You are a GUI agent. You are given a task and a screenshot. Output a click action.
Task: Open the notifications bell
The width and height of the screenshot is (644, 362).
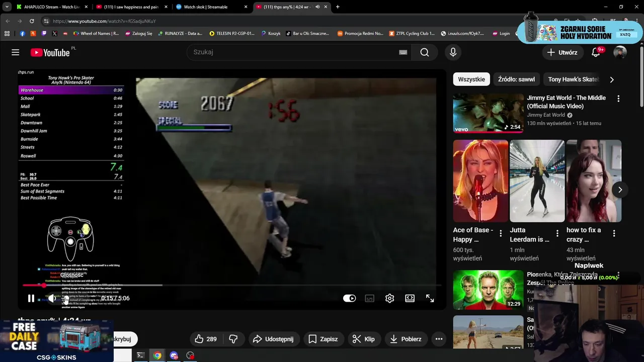pyautogui.click(x=596, y=52)
